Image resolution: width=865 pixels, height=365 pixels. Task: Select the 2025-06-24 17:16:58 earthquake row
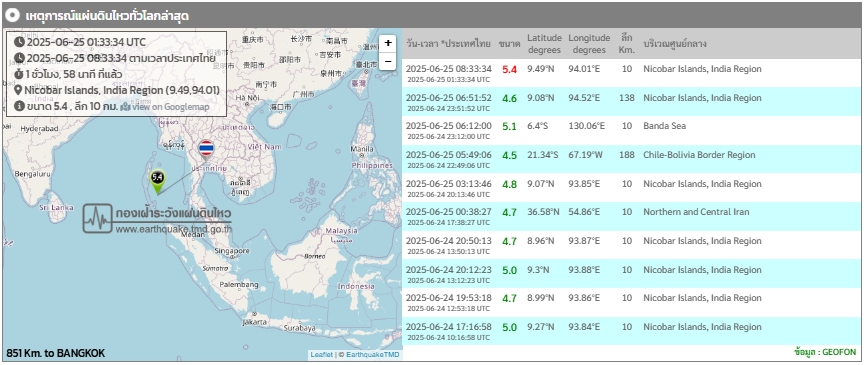tap(632, 331)
